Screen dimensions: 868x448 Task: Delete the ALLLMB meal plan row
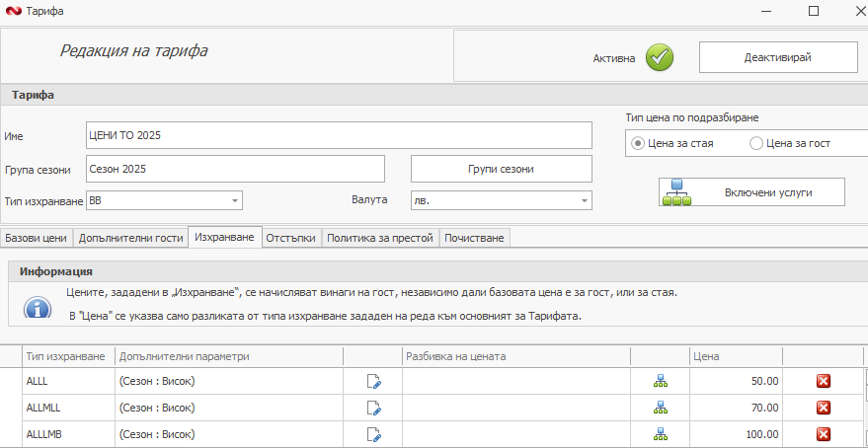824,434
